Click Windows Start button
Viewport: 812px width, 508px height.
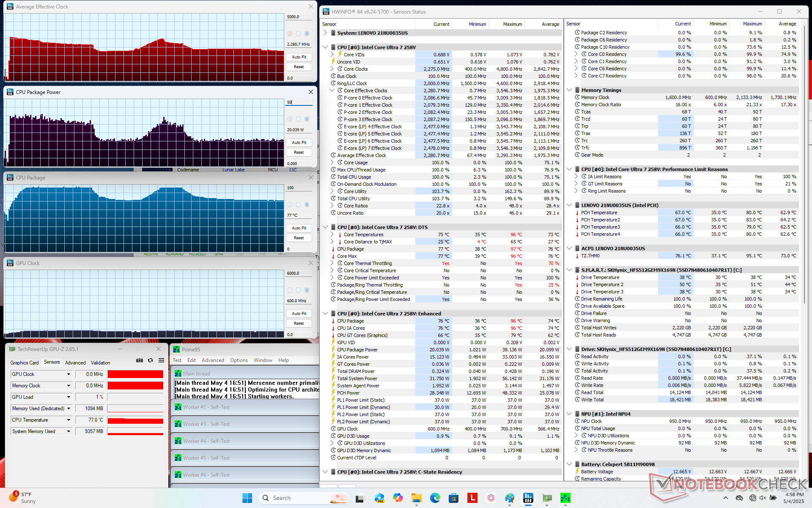[247, 498]
